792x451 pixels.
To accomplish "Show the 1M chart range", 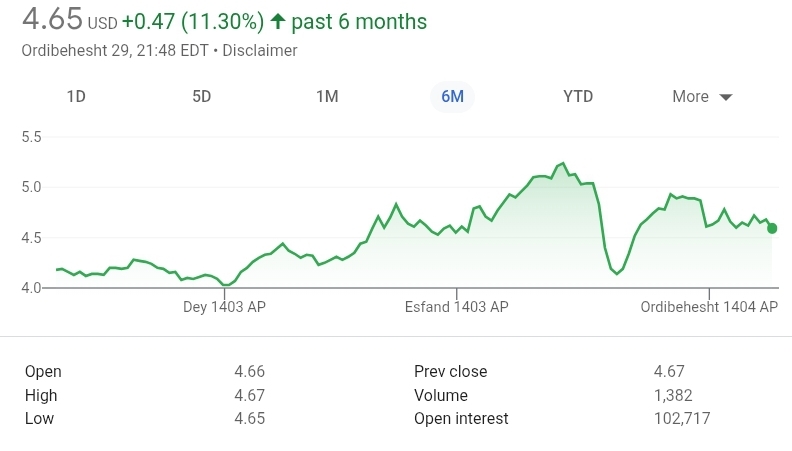I will [x=327, y=97].
